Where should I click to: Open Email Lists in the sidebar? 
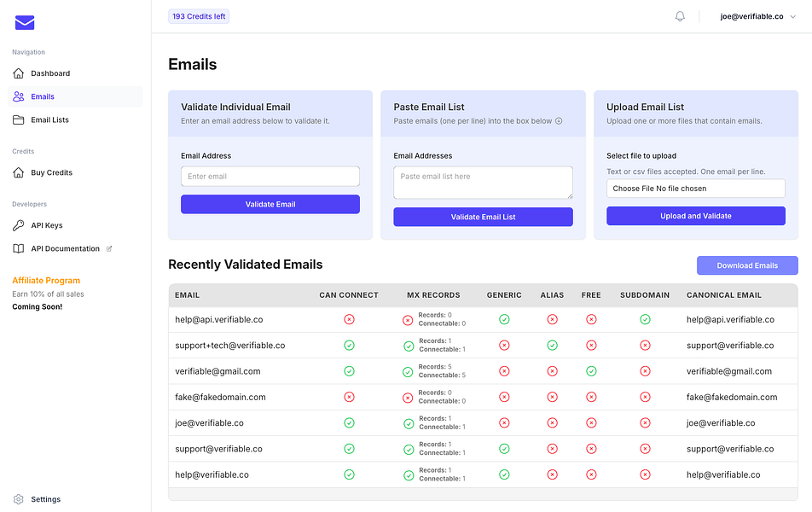[49, 120]
